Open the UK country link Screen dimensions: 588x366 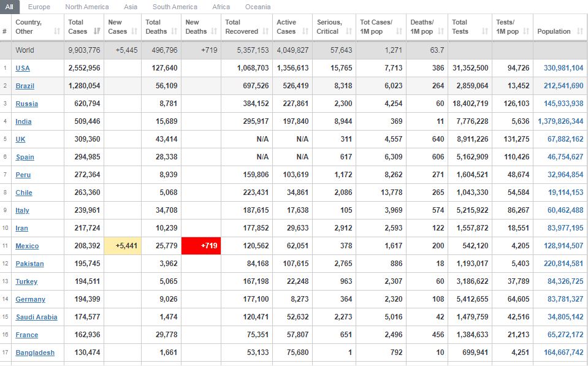[x=20, y=140]
